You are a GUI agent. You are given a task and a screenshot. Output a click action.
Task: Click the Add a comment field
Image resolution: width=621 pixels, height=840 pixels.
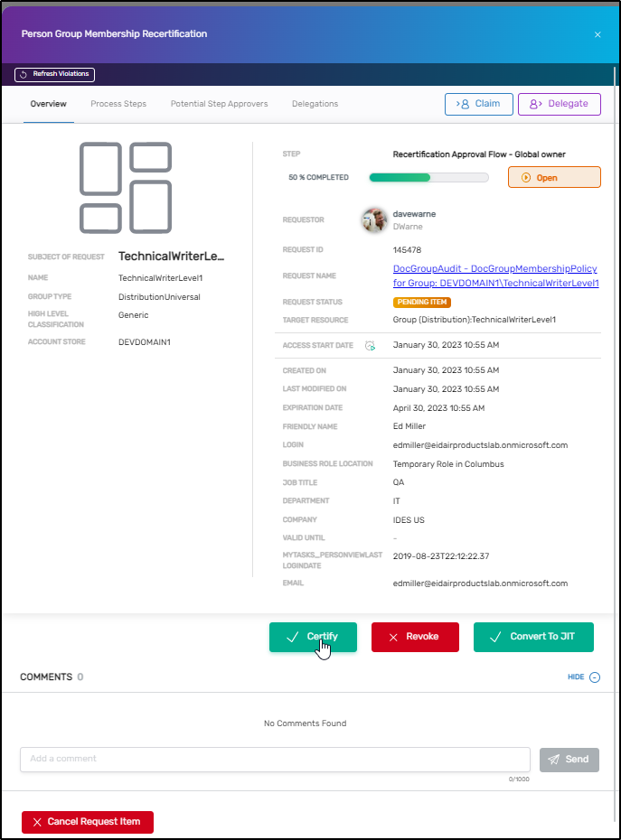[275, 759]
